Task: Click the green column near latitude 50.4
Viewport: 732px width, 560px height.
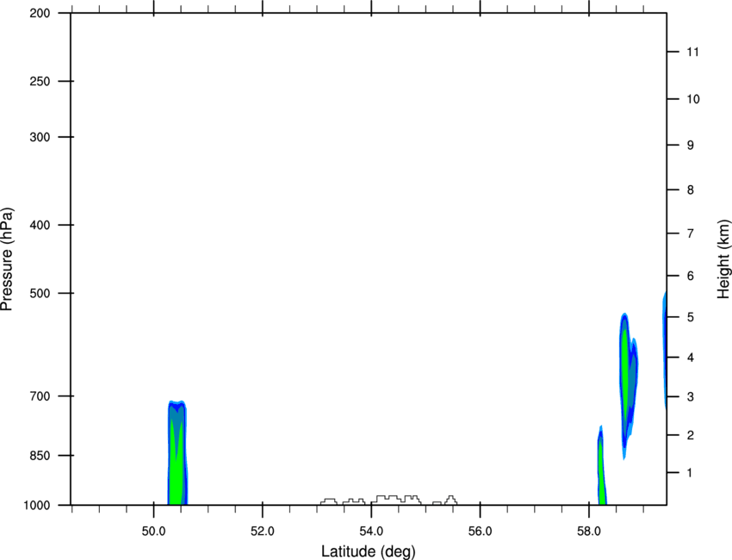Action: click(177, 453)
